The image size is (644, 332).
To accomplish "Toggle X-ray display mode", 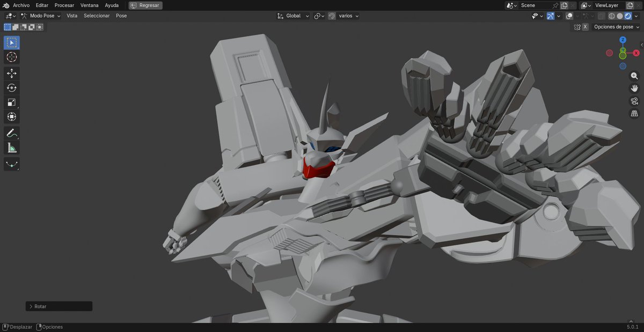I will [602, 16].
